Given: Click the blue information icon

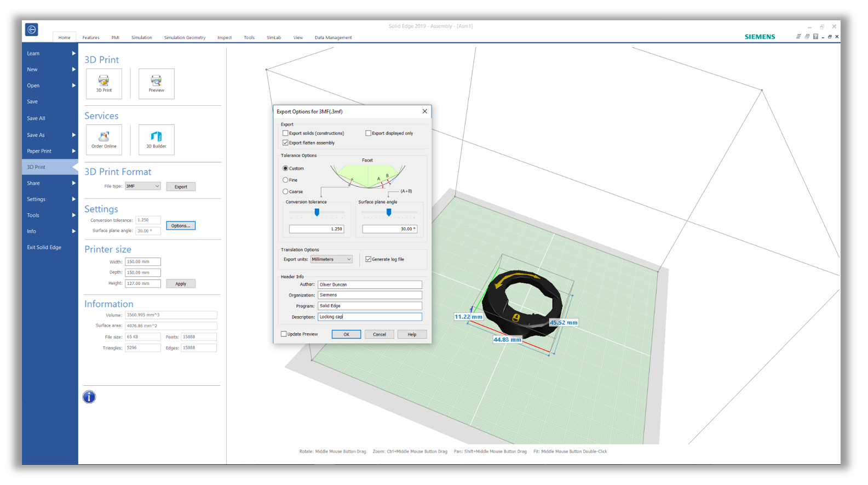Looking at the screenshot, I should pos(89,397).
